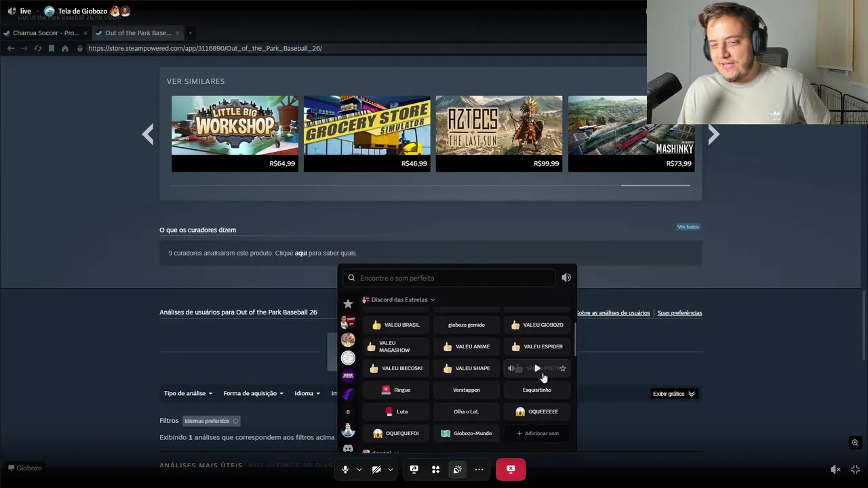Image resolution: width=868 pixels, height=488 pixels.
Task: Play the Ringue siren sound
Action: 396,390
